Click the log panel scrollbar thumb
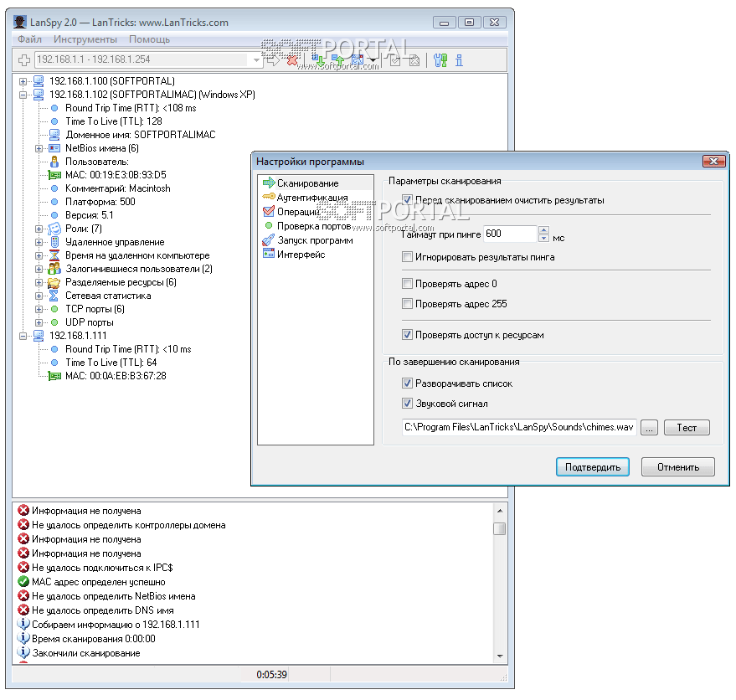The height and width of the screenshot is (700, 736). point(499,529)
